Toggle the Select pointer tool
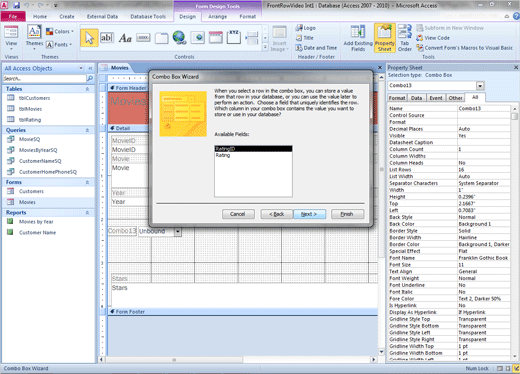The height and width of the screenshot is (374, 520). [x=89, y=38]
